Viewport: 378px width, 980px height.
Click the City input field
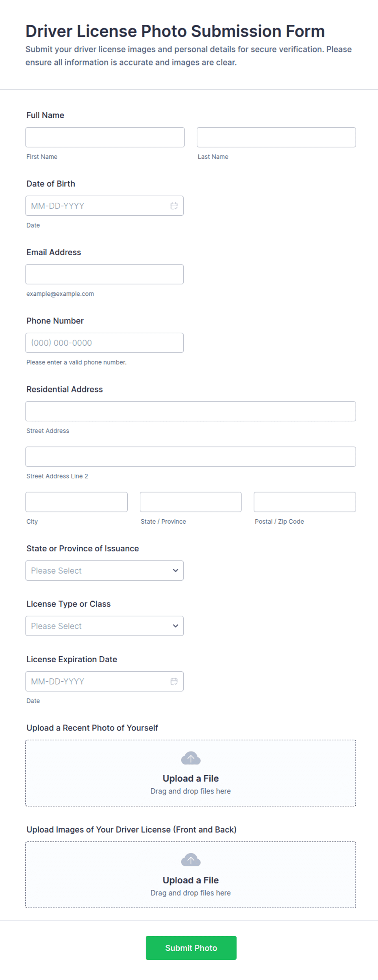click(x=76, y=502)
